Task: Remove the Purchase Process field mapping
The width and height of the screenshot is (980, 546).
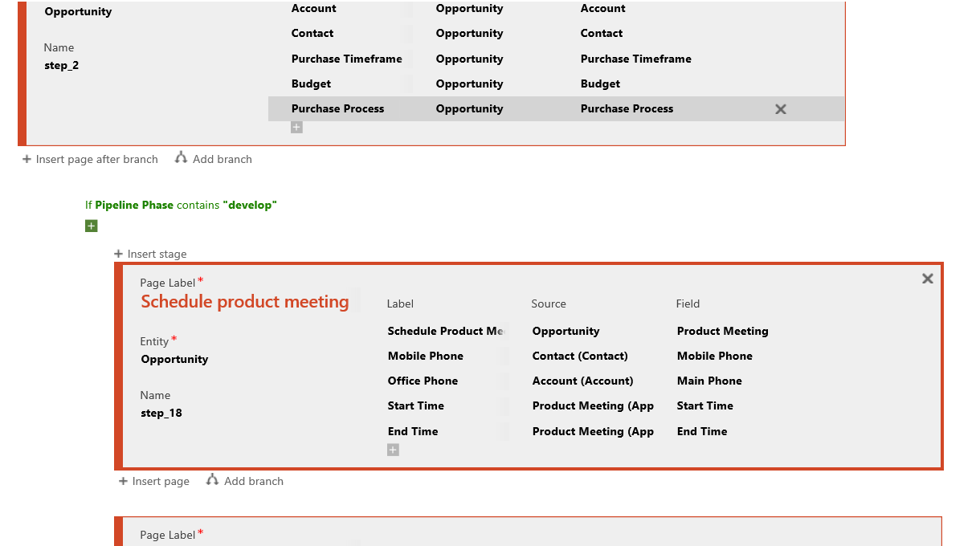Action: (x=780, y=108)
